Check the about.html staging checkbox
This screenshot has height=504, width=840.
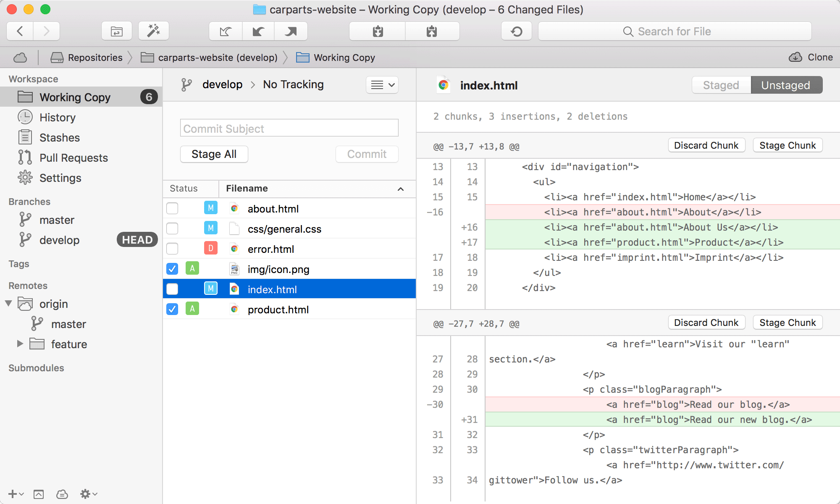coord(172,208)
